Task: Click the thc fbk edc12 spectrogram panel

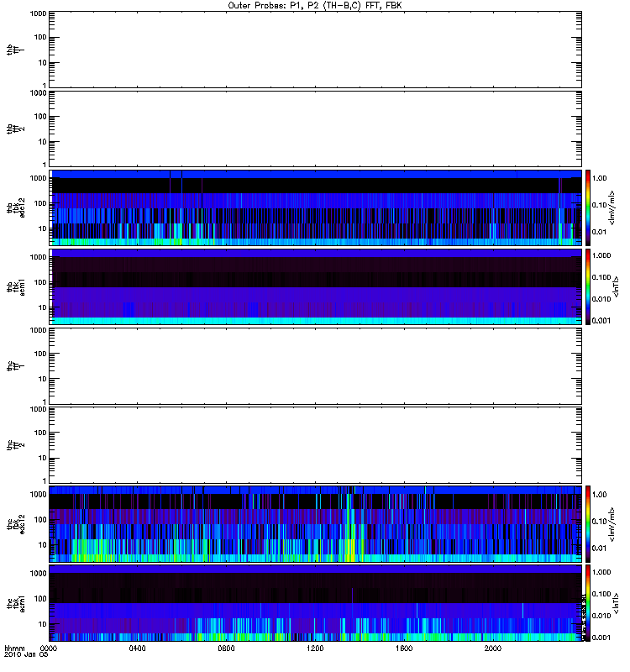Action: tap(316, 524)
